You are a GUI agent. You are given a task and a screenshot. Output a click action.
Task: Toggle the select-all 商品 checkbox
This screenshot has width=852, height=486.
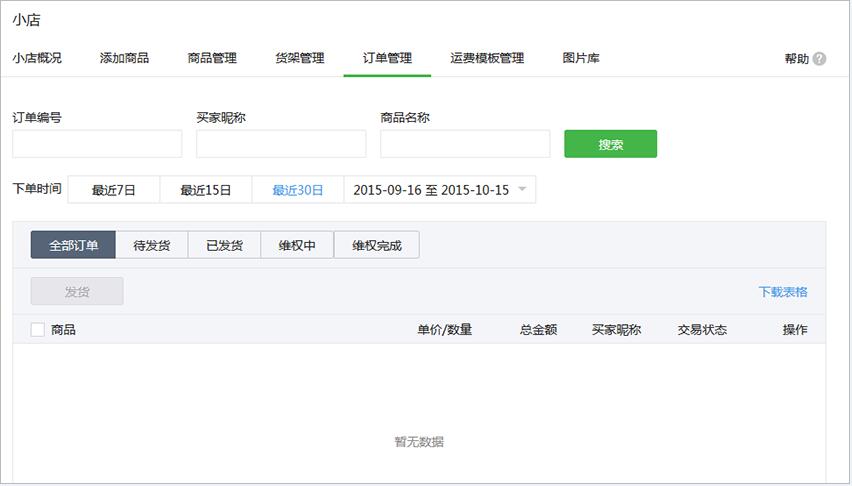38,330
